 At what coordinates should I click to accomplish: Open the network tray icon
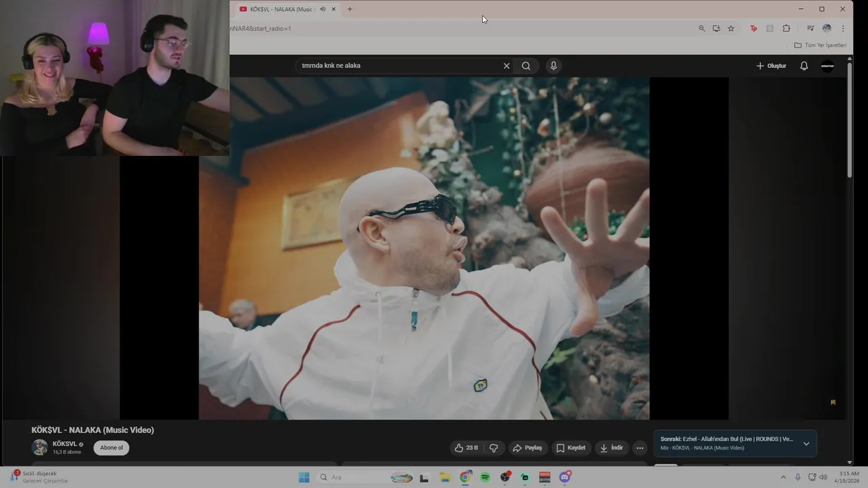[x=812, y=477]
